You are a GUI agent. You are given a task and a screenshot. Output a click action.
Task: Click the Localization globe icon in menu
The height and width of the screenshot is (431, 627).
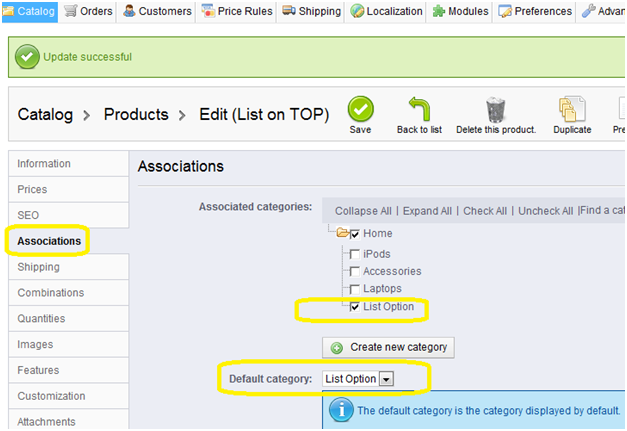click(x=357, y=11)
